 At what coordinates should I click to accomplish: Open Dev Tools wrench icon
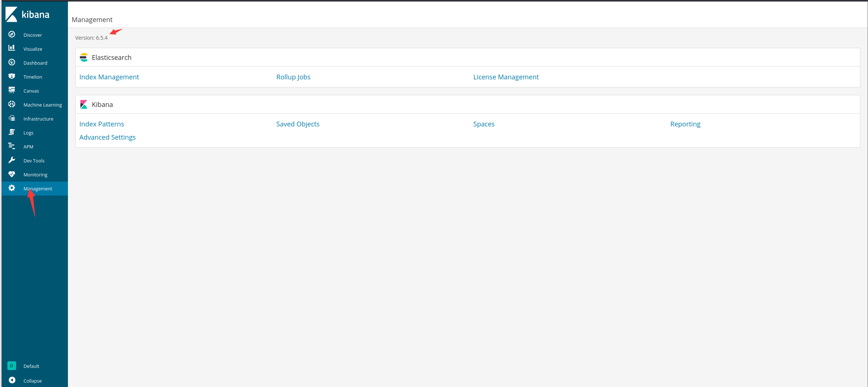pyautogui.click(x=12, y=160)
